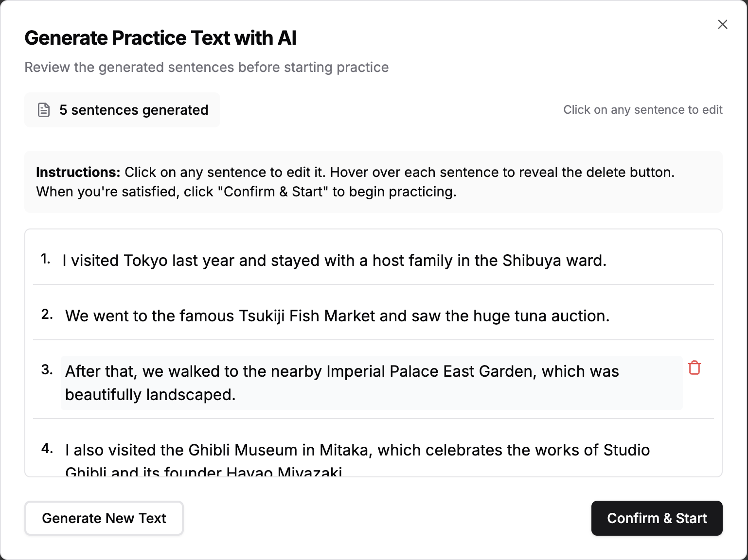Select the number "1." of the first sentence
Viewport: 748px width, 560px height.
click(x=46, y=259)
